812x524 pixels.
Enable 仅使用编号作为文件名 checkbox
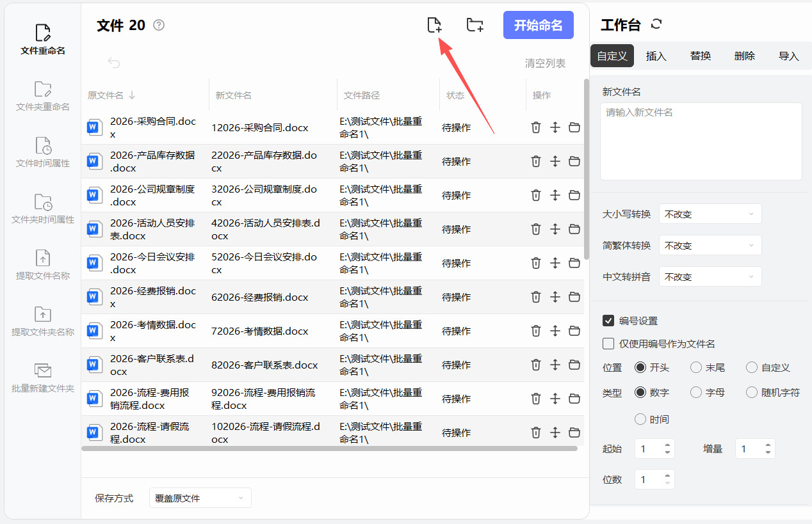tap(608, 344)
